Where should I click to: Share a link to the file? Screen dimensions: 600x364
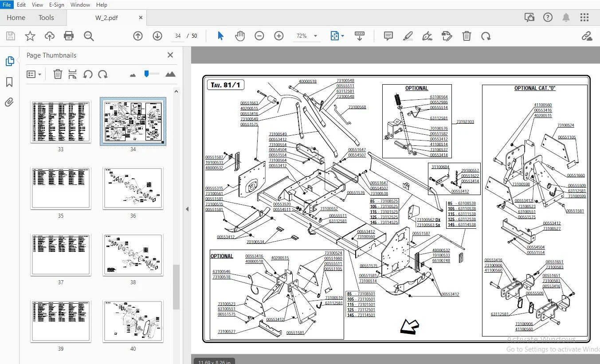(x=587, y=36)
